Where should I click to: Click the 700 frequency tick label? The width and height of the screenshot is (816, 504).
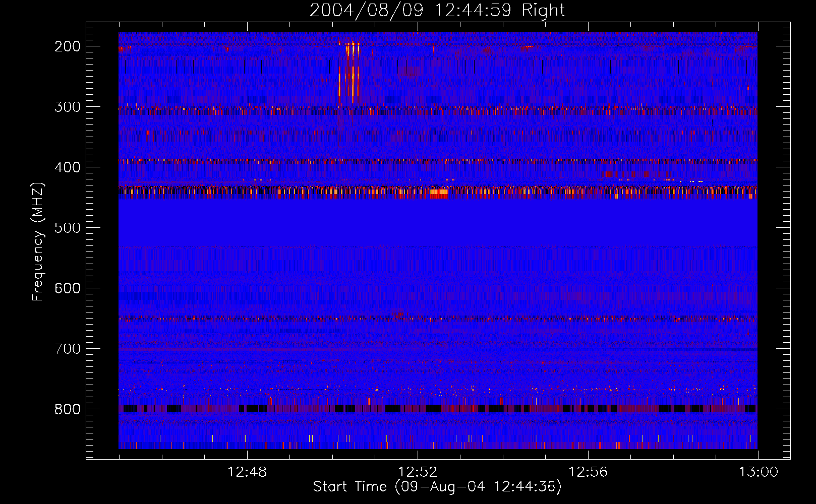[x=68, y=349]
